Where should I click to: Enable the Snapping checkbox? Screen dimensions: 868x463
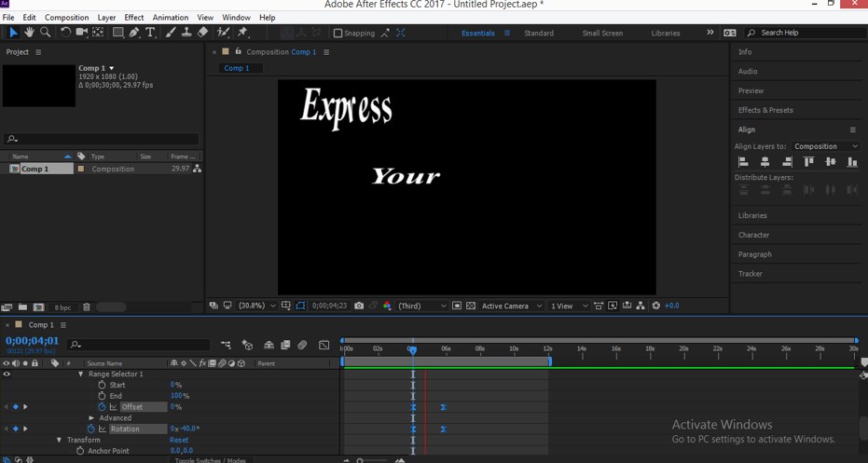pos(338,34)
